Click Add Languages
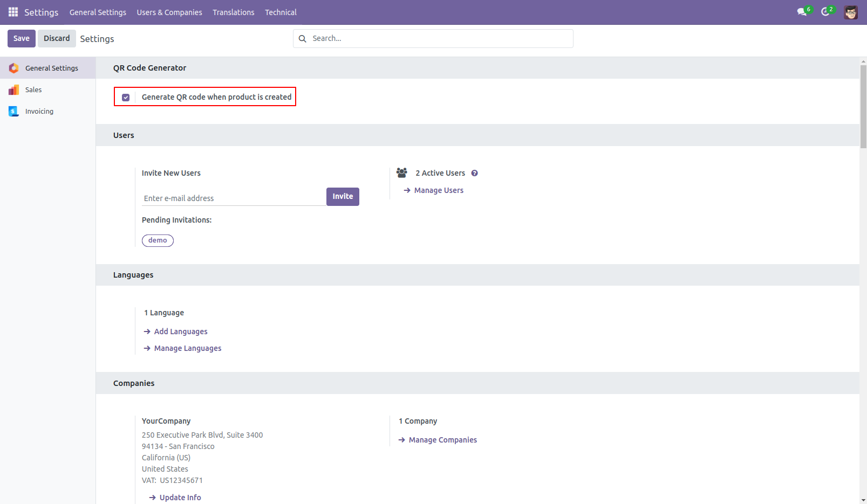This screenshot has height=504, width=867. 180,331
